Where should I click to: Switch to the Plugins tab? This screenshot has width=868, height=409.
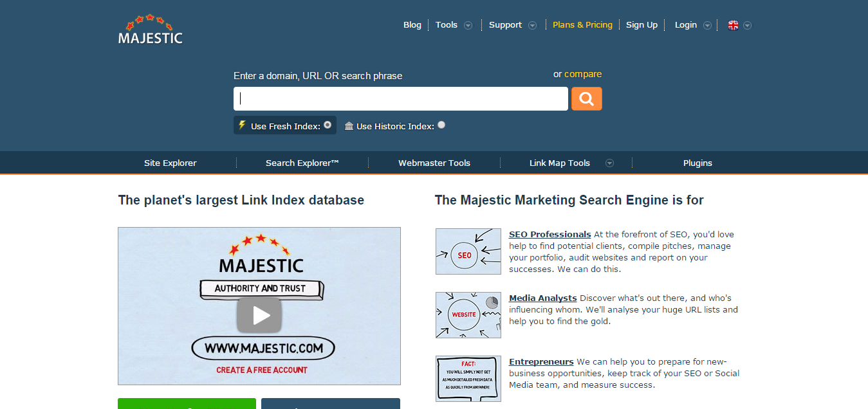coord(697,163)
